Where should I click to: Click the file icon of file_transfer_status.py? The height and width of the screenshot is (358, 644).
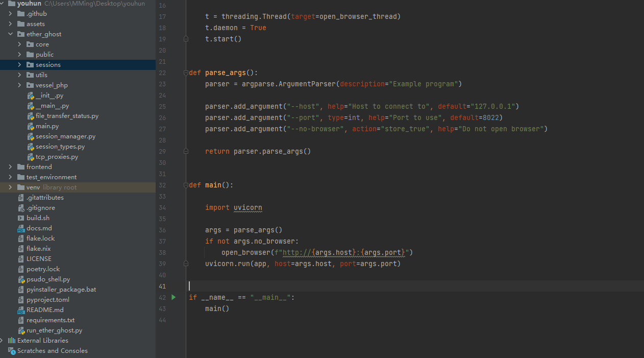(30, 116)
